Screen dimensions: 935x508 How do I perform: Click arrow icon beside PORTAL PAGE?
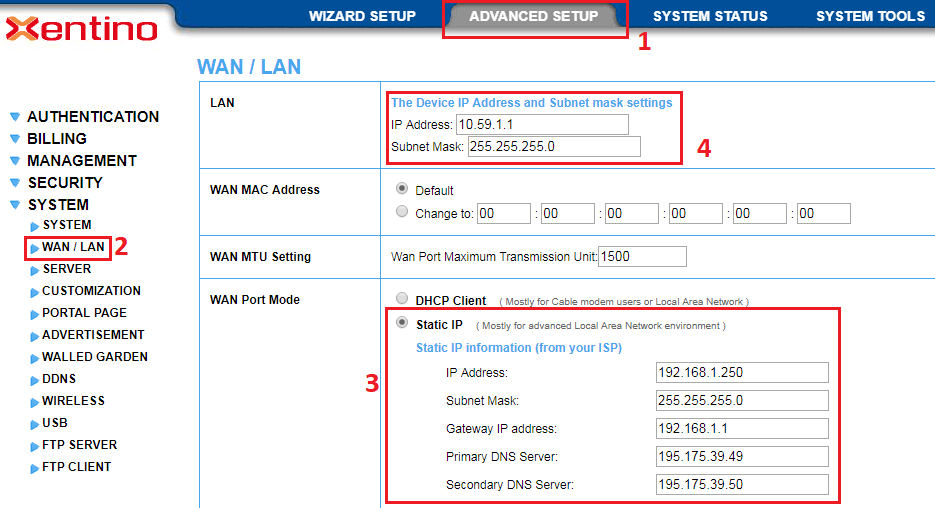[35, 314]
